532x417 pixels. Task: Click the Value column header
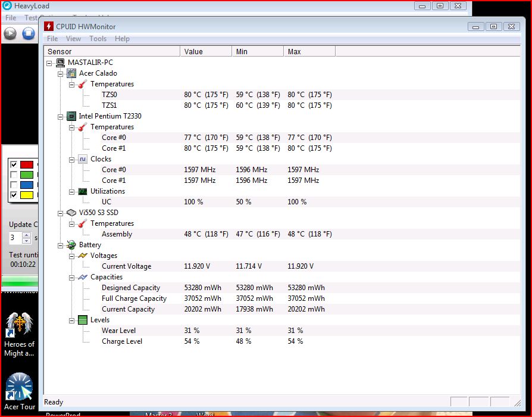[x=205, y=52]
